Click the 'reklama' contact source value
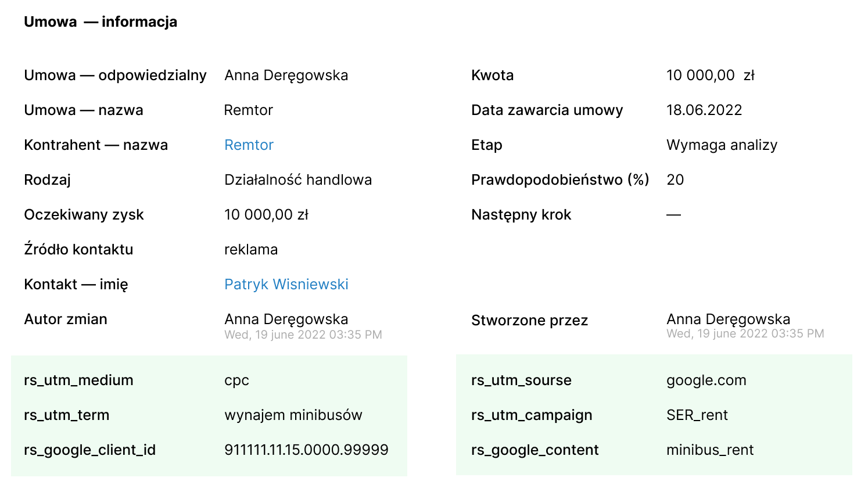The height and width of the screenshot is (492, 868). coord(251,250)
